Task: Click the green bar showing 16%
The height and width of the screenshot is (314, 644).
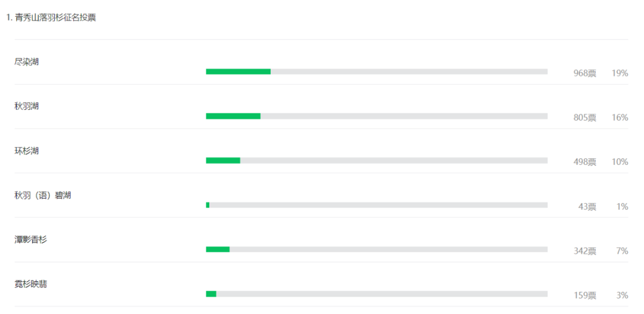Action: click(233, 116)
